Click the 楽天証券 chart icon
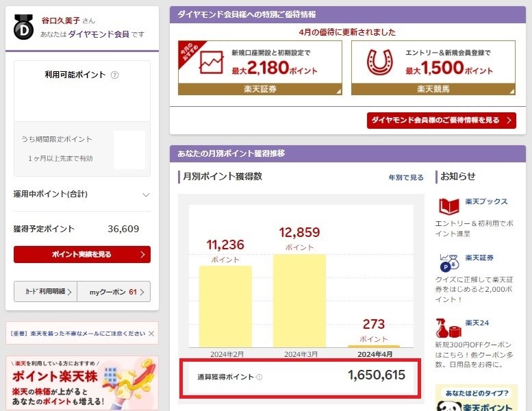 coord(211,62)
